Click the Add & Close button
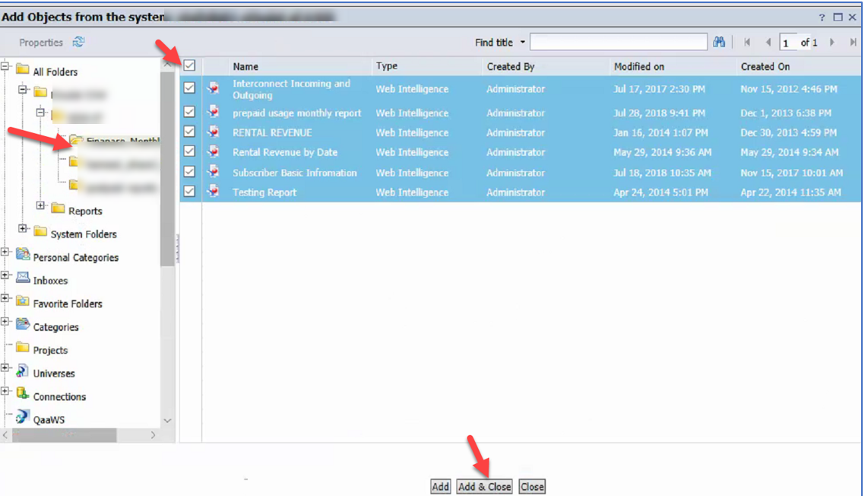868x496 pixels. point(484,486)
